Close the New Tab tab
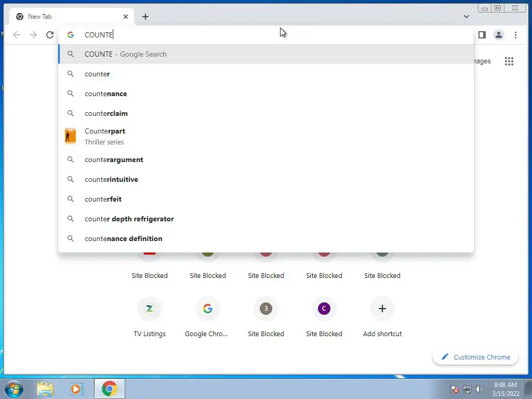 point(126,17)
